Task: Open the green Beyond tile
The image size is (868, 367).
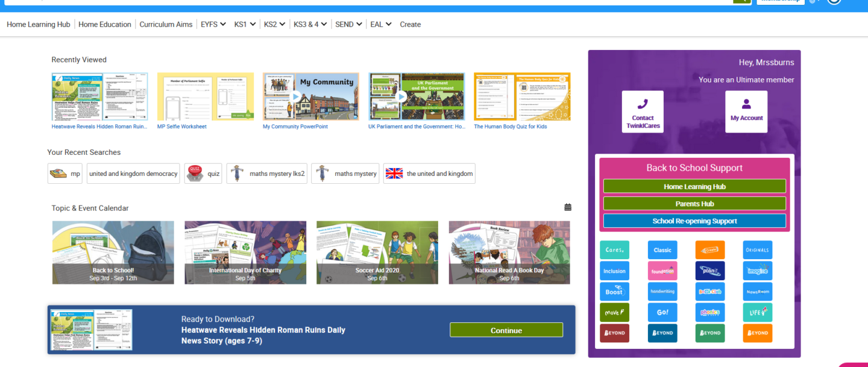Action: pos(710,333)
